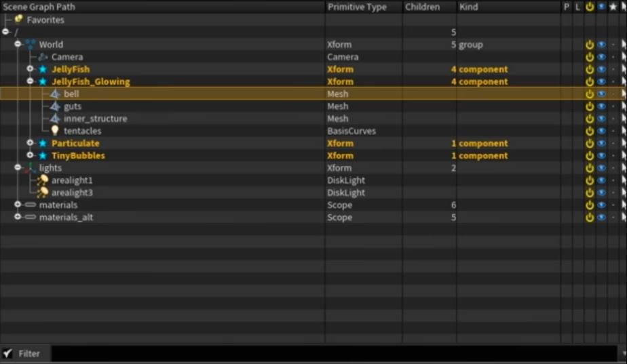This screenshot has height=364, width=627.
Task: Click the materials_alt scope icon
Action: [31, 217]
